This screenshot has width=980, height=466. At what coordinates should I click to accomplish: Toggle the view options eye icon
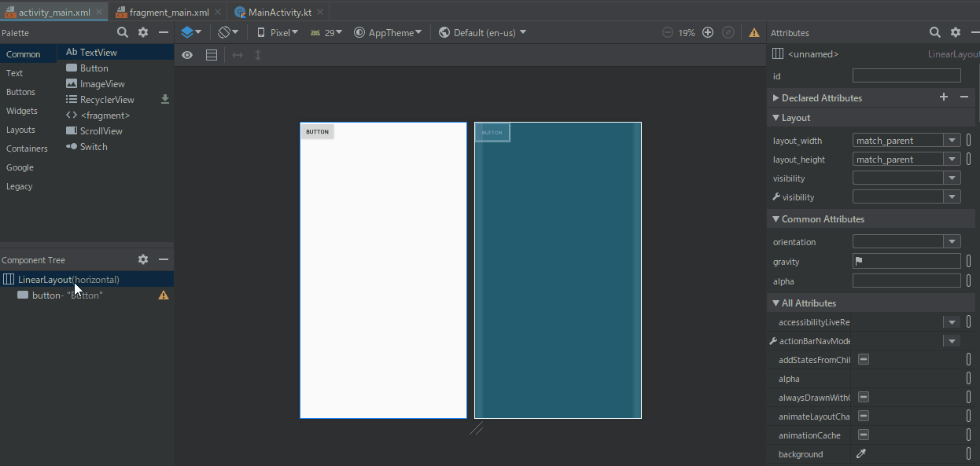tap(186, 55)
